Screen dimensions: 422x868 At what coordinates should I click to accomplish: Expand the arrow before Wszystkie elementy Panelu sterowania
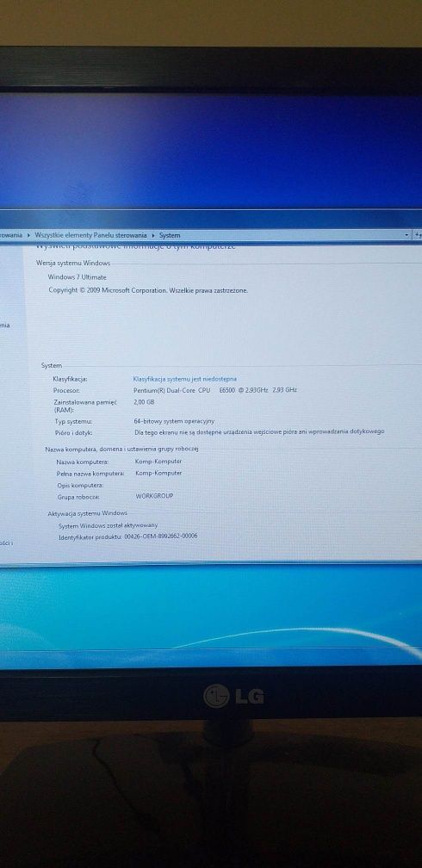click(x=28, y=235)
